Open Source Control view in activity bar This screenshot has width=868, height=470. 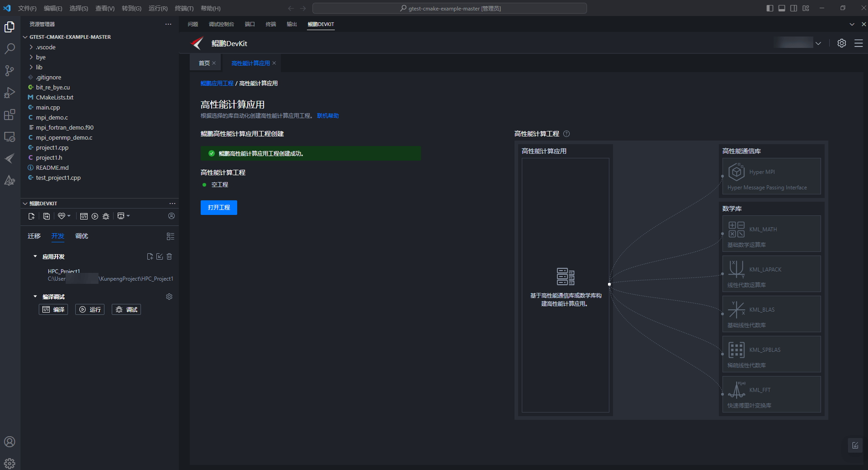click(10, 70)
